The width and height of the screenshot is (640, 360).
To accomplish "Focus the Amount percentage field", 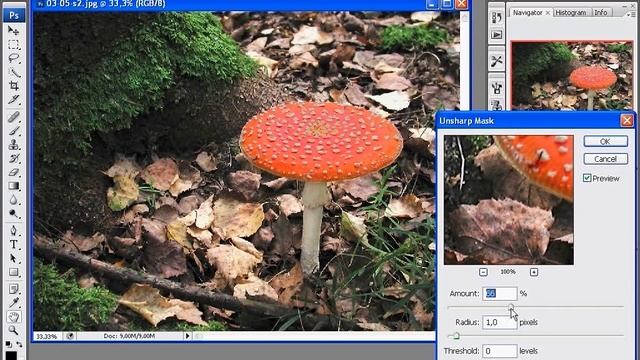I will (500, 293).
